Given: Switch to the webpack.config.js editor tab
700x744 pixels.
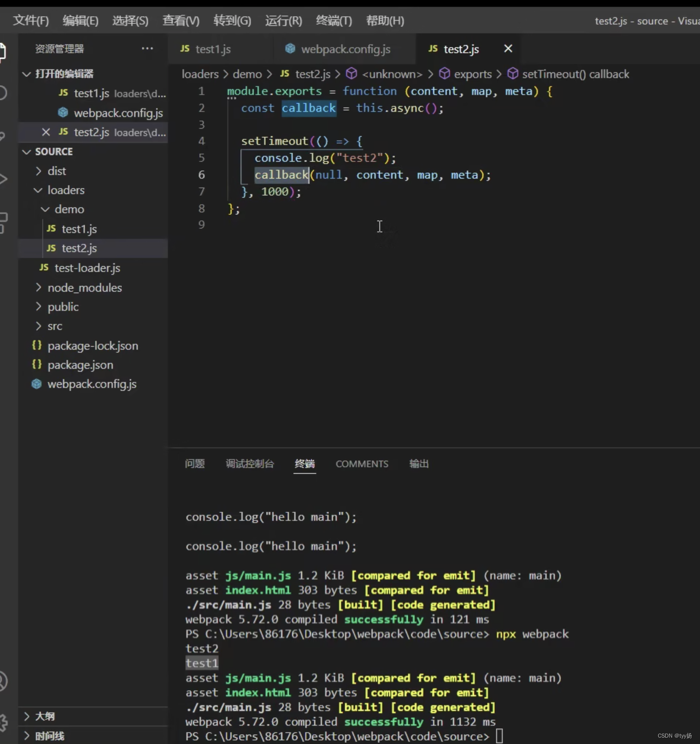Looking at the screenshot, I should [345, 49].
